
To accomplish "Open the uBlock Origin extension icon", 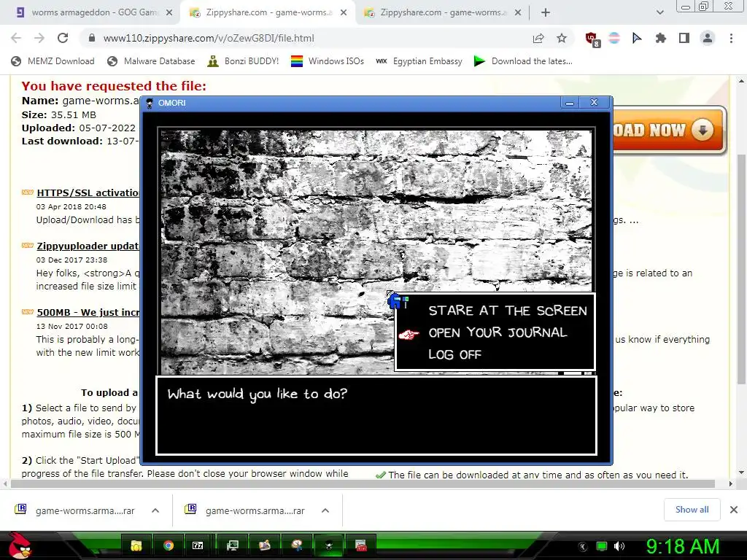I will (592, 39).
